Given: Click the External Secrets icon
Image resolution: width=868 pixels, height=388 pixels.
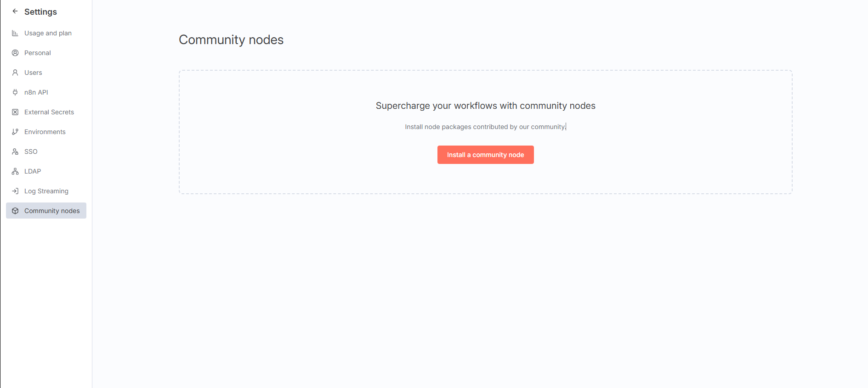Looking at the screenshot, I should (x=15, y=112).
